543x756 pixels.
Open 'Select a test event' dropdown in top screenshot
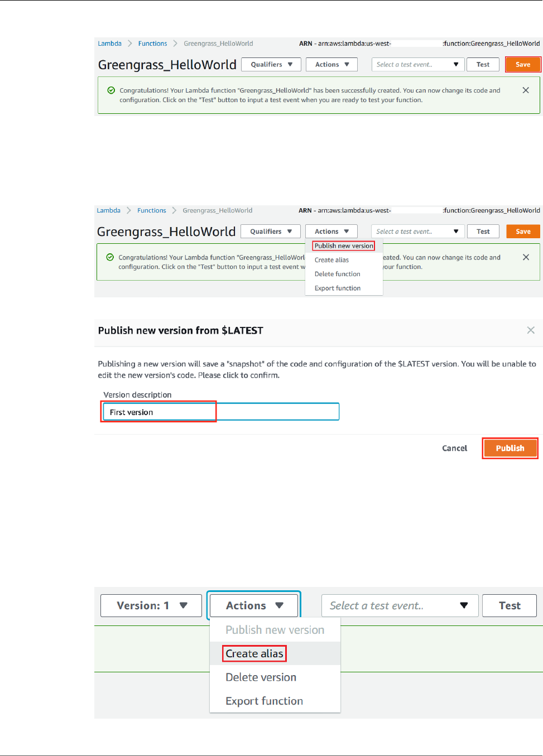click(x=418, y=65)
